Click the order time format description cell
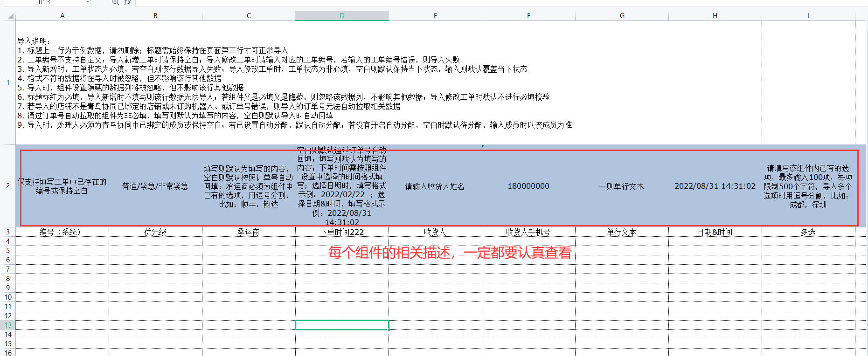 point(342,186)
